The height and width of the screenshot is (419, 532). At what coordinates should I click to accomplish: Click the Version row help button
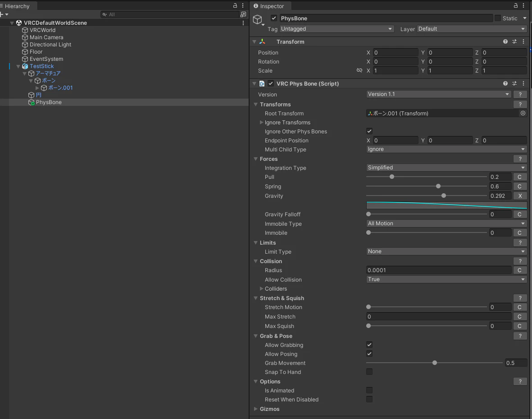(520, 94)
